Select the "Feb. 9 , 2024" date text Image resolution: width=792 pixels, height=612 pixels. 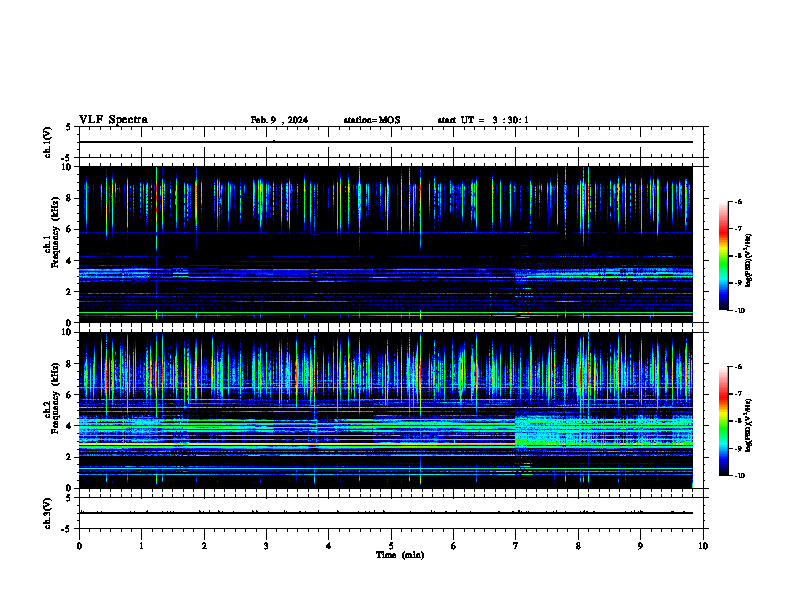coord(279,120)
